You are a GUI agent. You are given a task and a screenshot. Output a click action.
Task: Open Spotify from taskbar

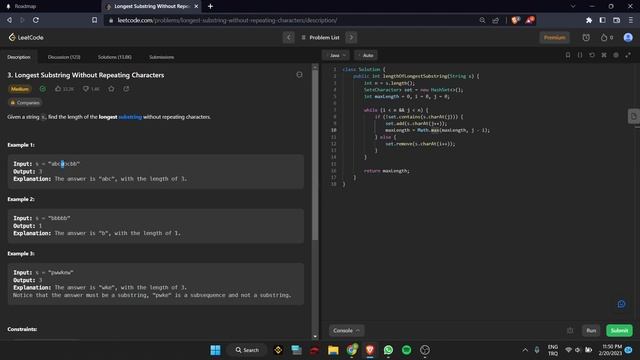click(x=407, y=350)
